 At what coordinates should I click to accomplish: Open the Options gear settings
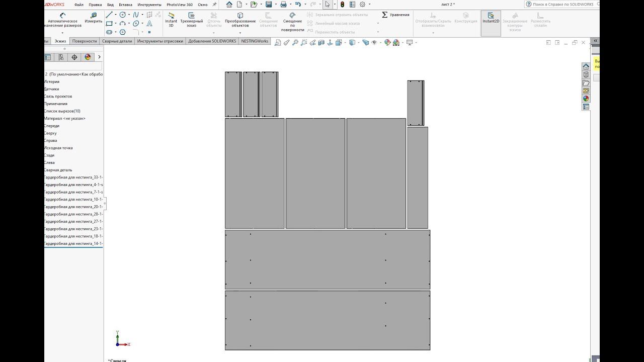[x=362, y=5]
